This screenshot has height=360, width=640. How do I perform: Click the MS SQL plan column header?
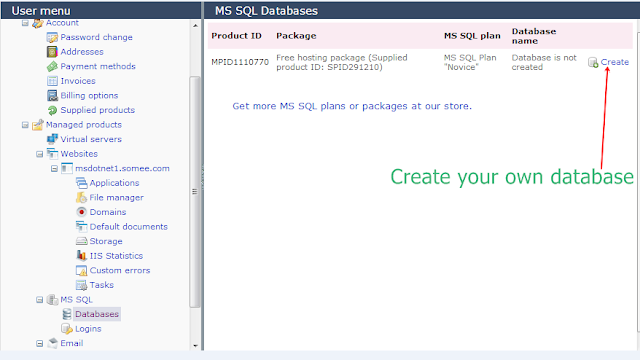[472, 36]
